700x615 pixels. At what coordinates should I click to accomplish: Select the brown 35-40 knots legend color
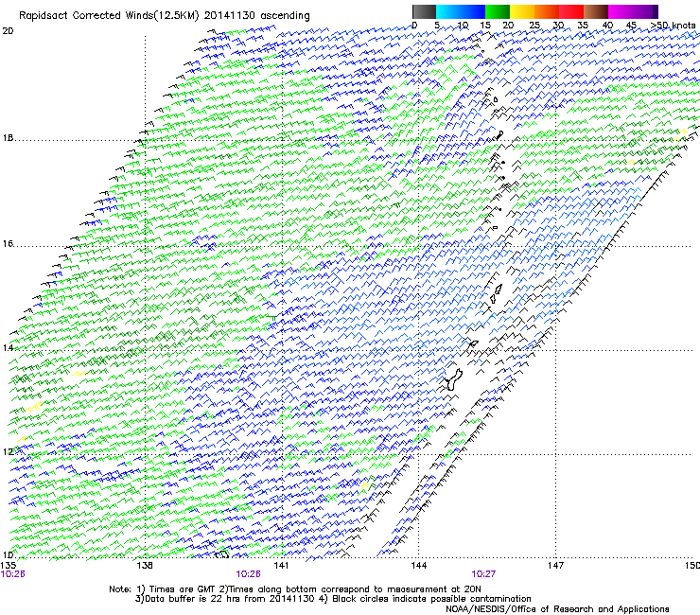pos(596,11)
